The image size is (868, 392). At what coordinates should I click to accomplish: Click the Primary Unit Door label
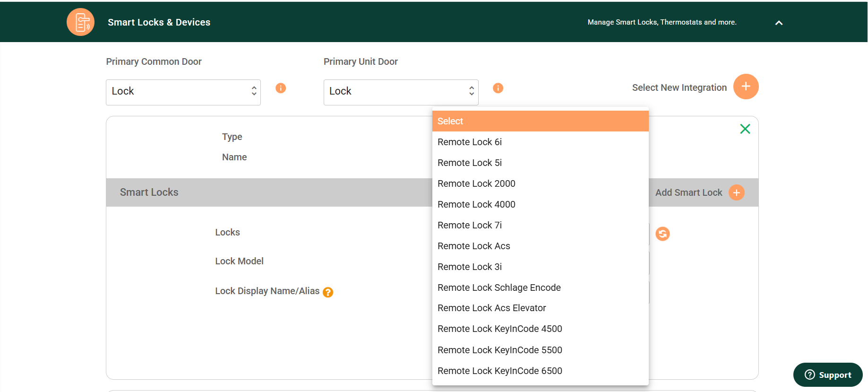click(361, 61)
